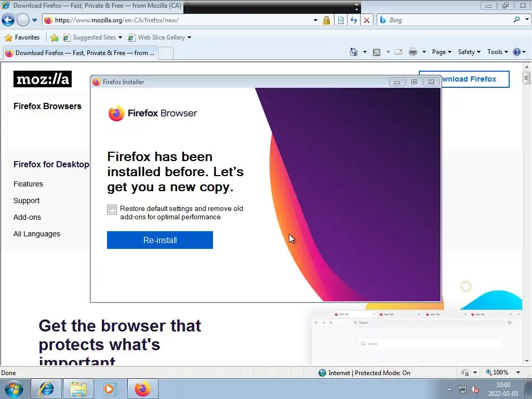Open Suggested Sites link
The image size is (532, 399).
pos(92,37)
